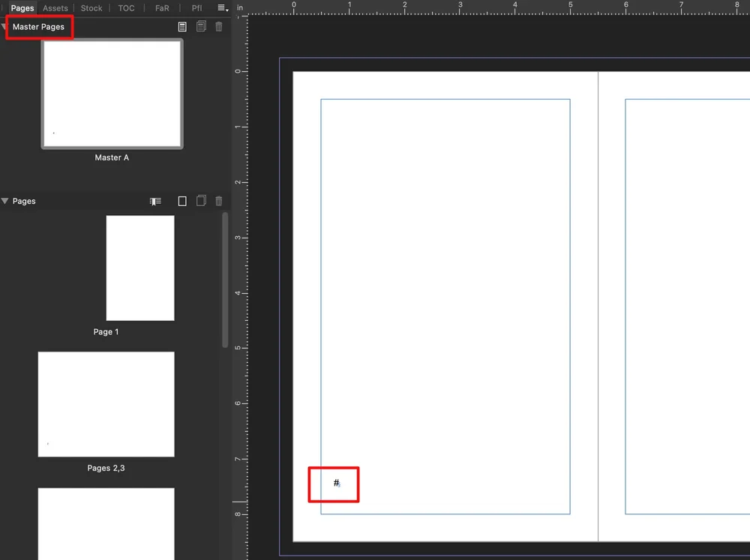Select the Page 1 thumbnail
The width and height of the screenshot is (750, 560).
tap(140, 268)
